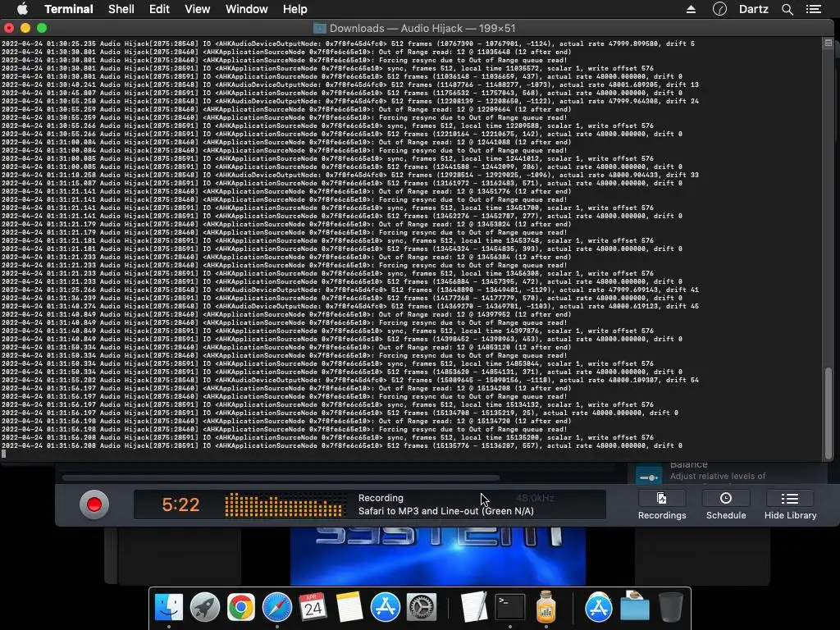Switch to Safari in the Dock
This screenshot has height=630, width=840.
277,608
